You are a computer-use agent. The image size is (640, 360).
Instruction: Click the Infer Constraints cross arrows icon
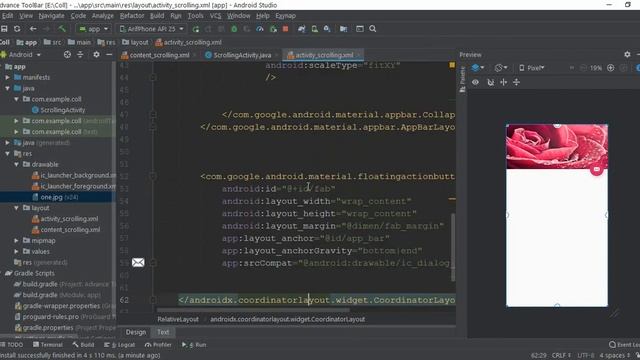pyautogui.click(x=503, y=82)
